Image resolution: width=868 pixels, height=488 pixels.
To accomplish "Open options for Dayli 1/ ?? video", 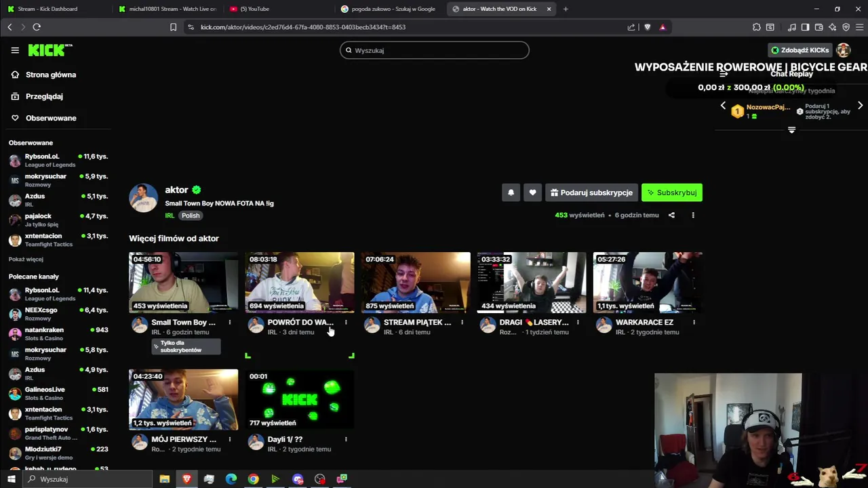I will click(346, 439).
